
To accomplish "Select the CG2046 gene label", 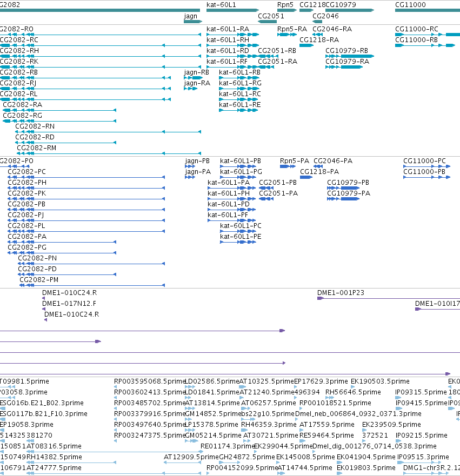I will 325,16.
